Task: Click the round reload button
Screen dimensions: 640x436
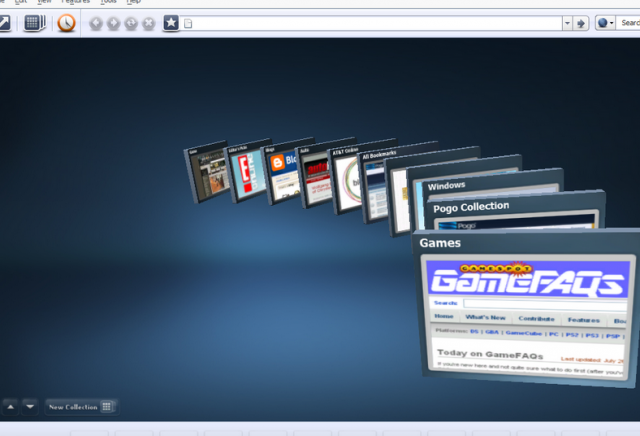Action: click(x=131, y=23)
